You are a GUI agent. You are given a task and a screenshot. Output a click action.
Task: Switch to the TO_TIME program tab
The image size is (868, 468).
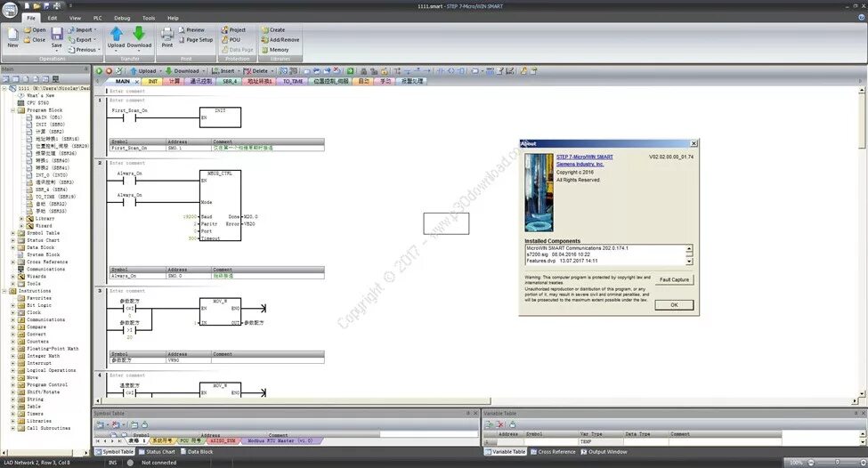[x=293, y=81]
